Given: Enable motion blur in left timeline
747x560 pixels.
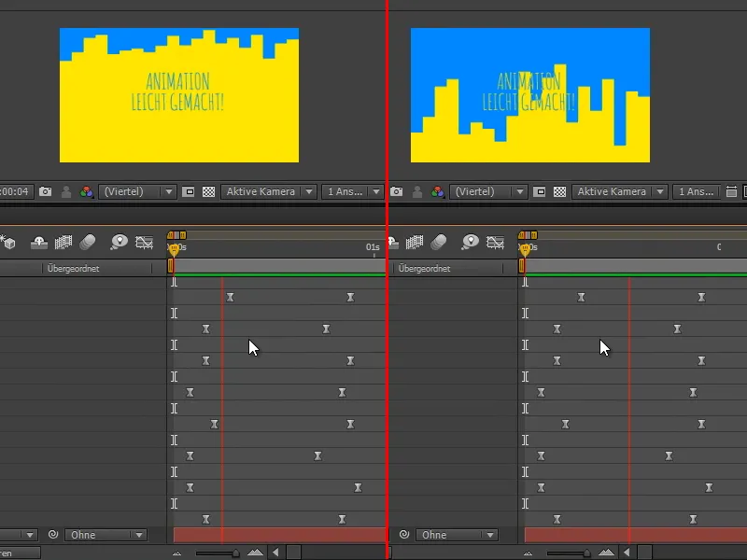Looking at the screenshot, I should pyautogui.click(x=88, y=243).
